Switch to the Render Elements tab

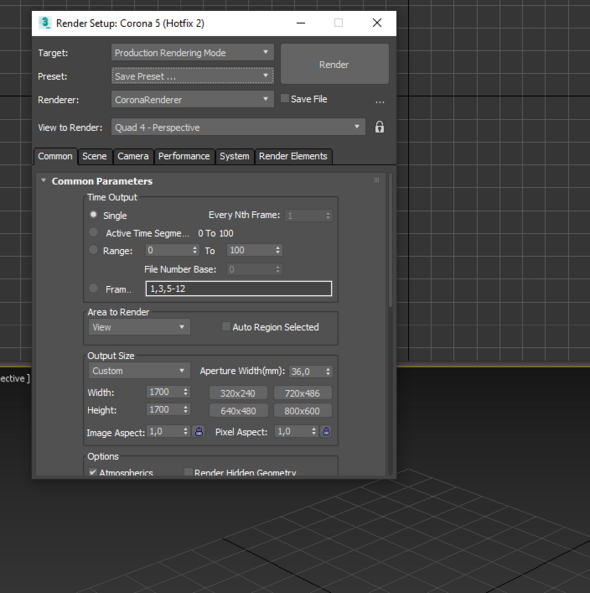293,156
